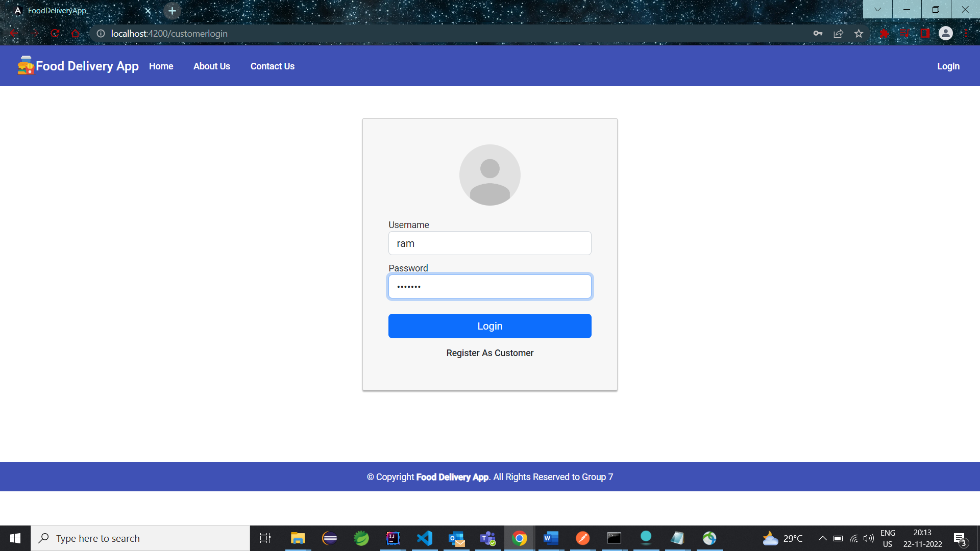Bookmark this page with star icon
The width and height of the screenshot is (980, 551).
coord(859,34)
